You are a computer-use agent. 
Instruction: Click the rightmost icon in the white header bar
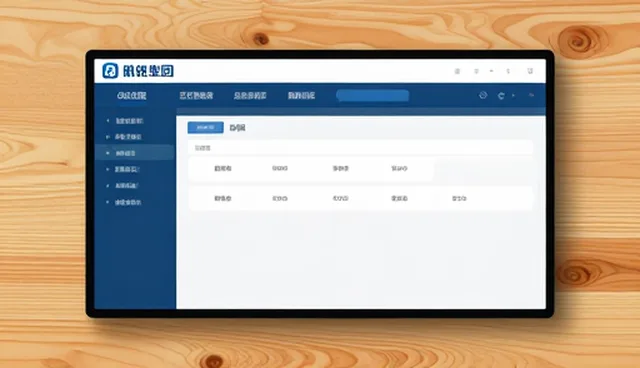pos(530,71)
